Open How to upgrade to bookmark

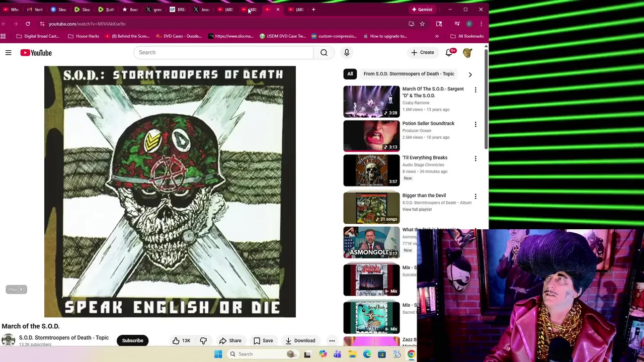point(385,36)
